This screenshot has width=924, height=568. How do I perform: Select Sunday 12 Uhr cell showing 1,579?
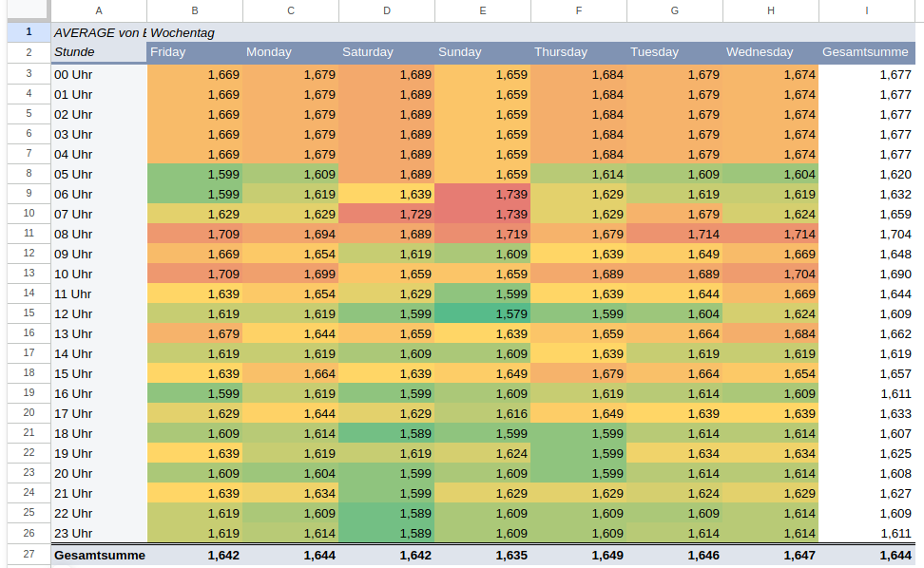483,313
